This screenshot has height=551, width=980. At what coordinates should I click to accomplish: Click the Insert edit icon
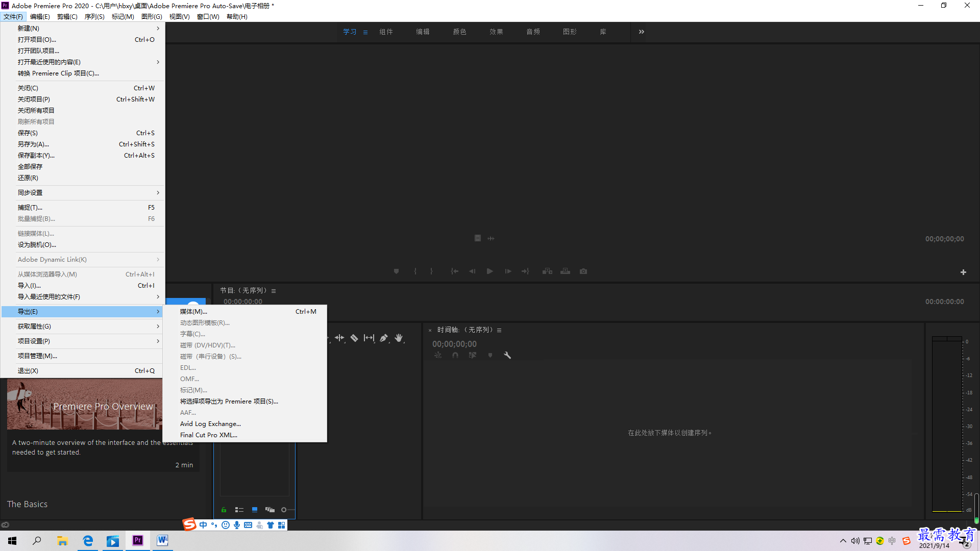547,271
